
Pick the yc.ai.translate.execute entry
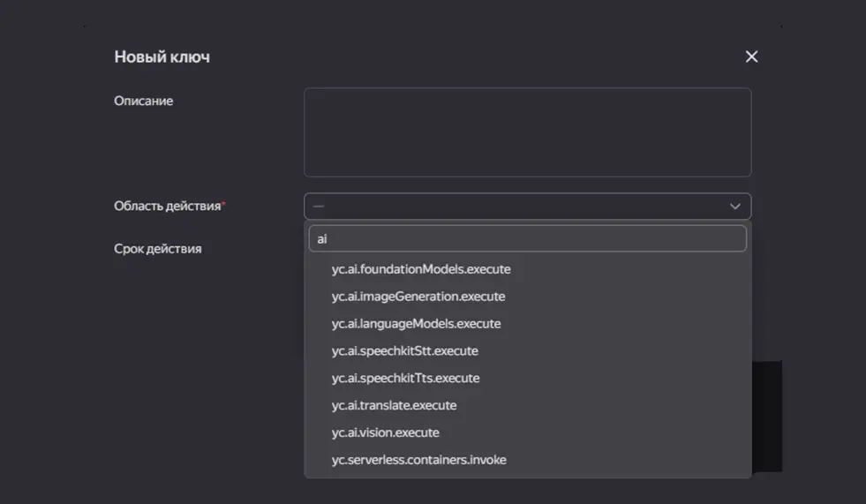394,406
